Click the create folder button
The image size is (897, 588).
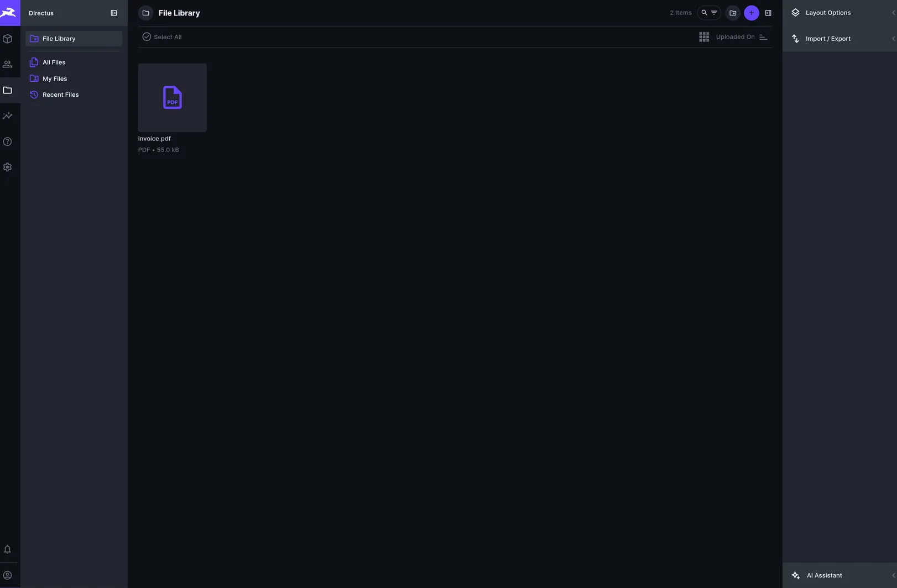click(733, 13)
